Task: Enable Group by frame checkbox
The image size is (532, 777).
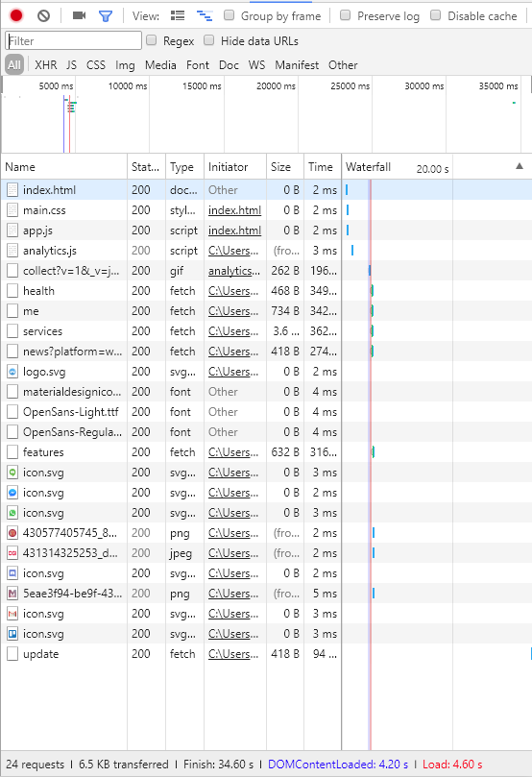Action: 229,15
